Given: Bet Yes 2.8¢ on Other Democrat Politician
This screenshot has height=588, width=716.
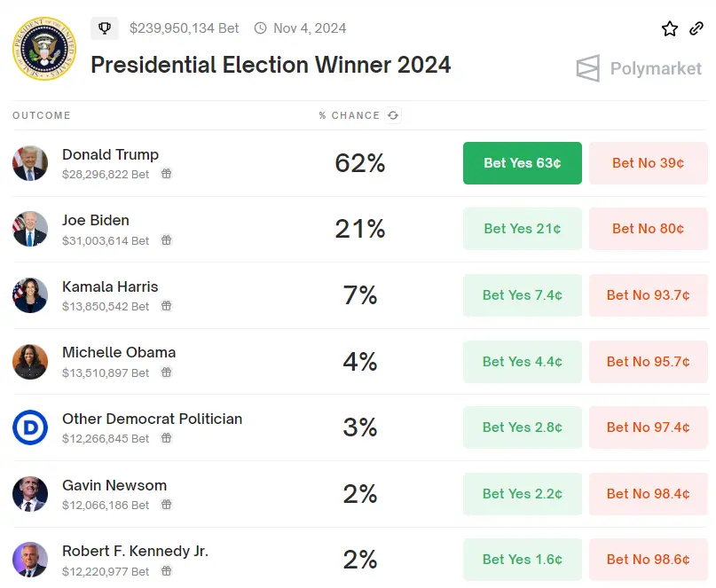Looking at the screenshot, I should coord(522,427).
